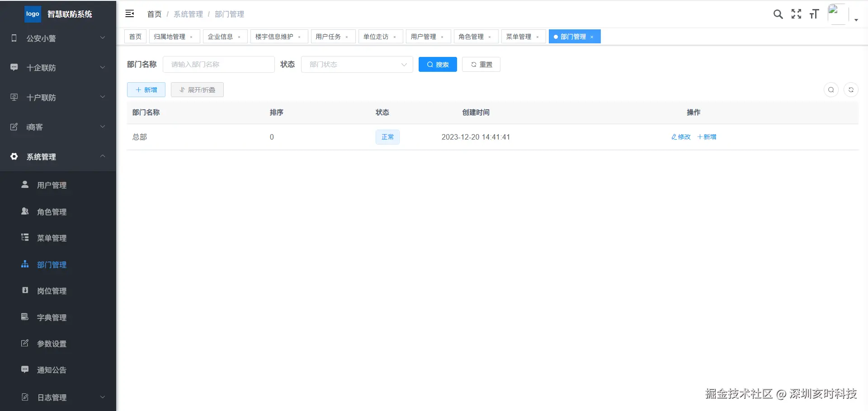Switch to the 楼宇信息维护 tab

point(274,37)
